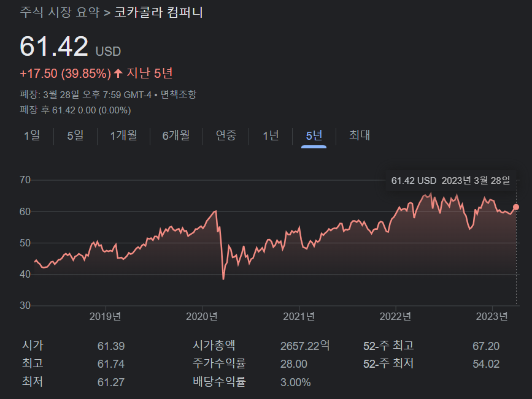Click the upward arrow icon beside 39.85%

point(118,73)
